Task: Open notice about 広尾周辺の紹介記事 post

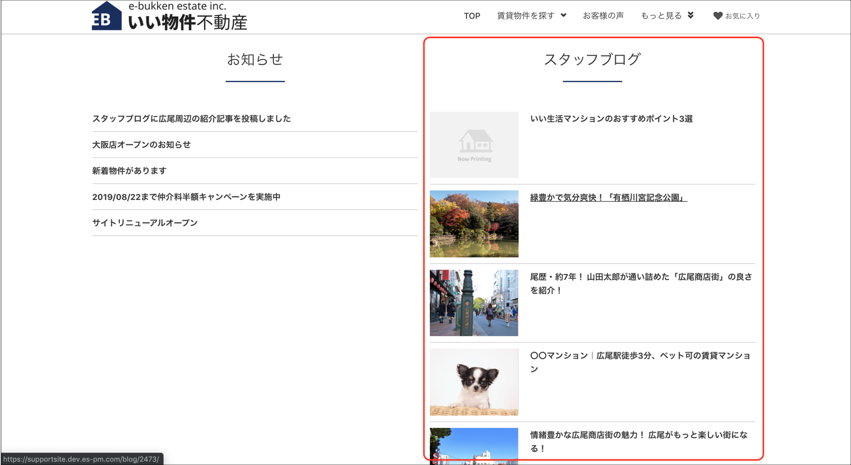Action: coord(191,119)
